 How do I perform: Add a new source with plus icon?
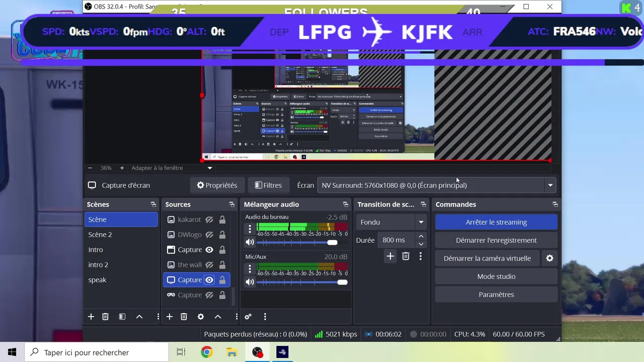point(170,317)
